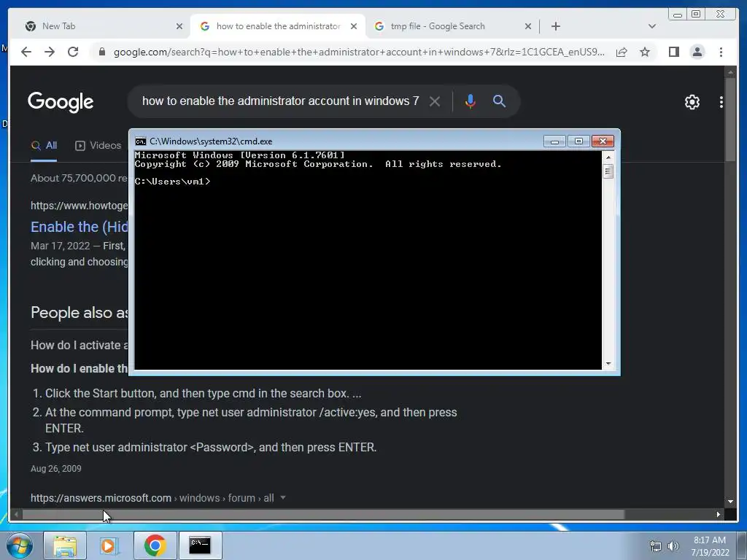Go to Google homepage logo
This screenshot has height=560, width=747.
[x=61, y=102]
